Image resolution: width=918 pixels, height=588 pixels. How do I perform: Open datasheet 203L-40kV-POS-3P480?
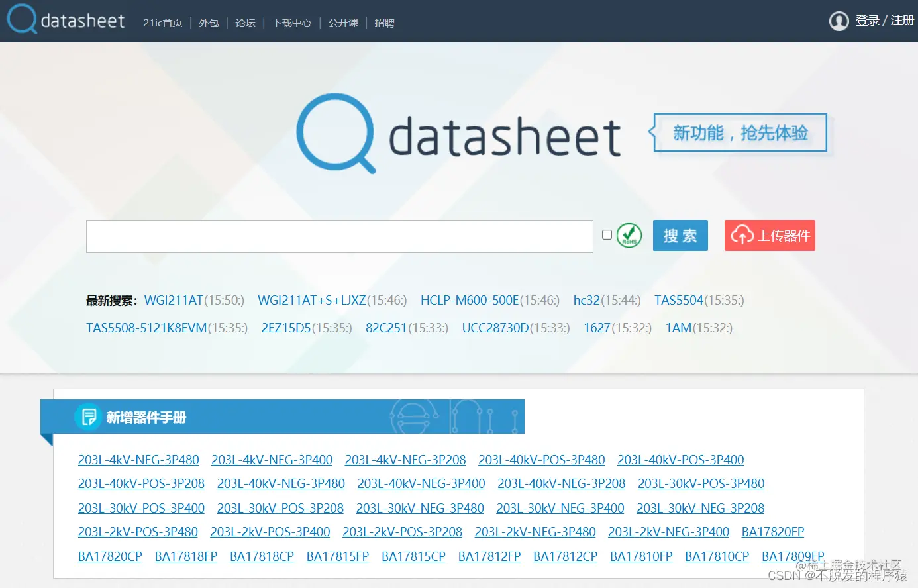click(542, 460)
